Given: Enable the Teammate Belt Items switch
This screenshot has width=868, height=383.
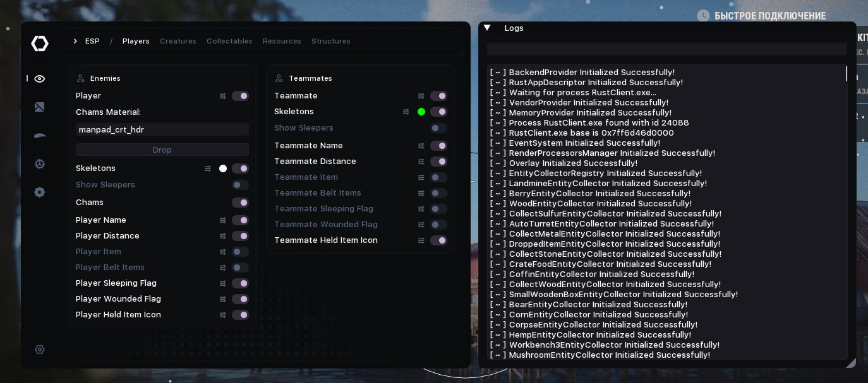Looking at the screenshot, I should [x=438, y=193].
